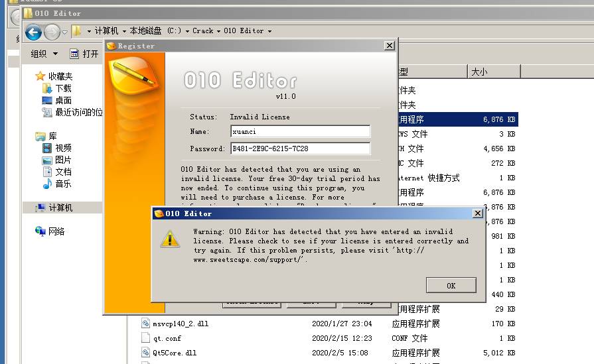This screenshot has width=594, height=364.
Task: Go back with Explorer's blue Back arrow
Action: (33, 32)
